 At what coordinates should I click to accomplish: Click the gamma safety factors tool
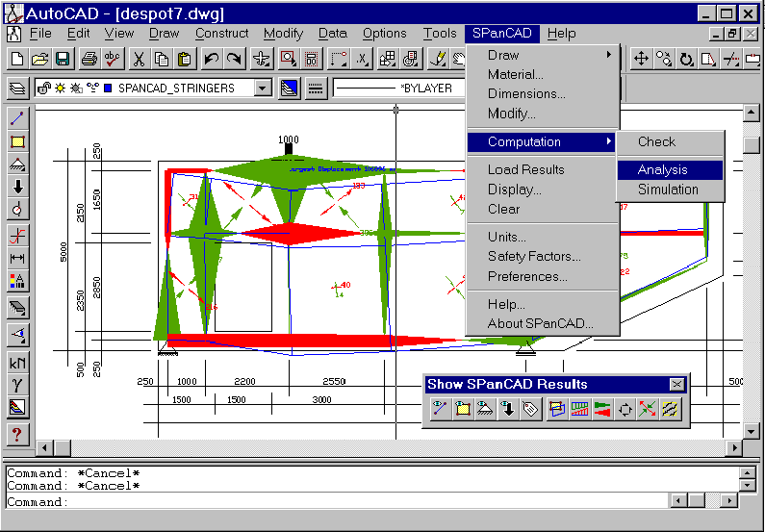click(17, 385)
